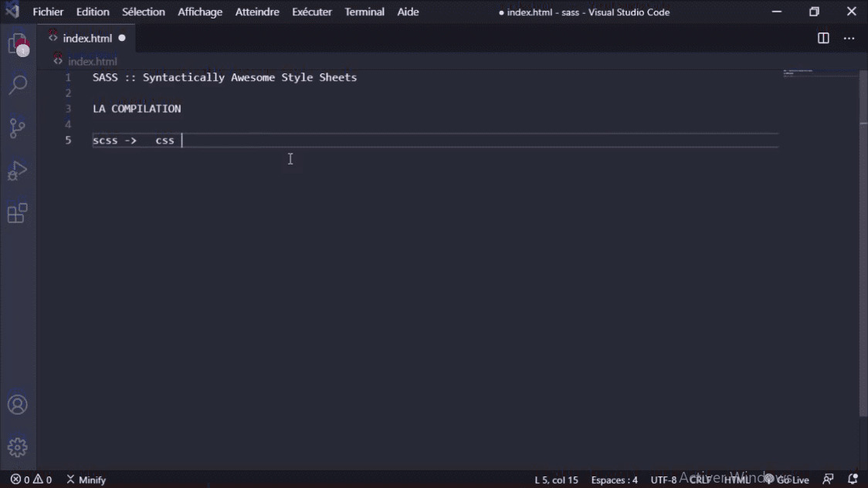Viewport: 868px width, 488px height.
Task: Open the notifications bell
Action: tap(853, 480)
